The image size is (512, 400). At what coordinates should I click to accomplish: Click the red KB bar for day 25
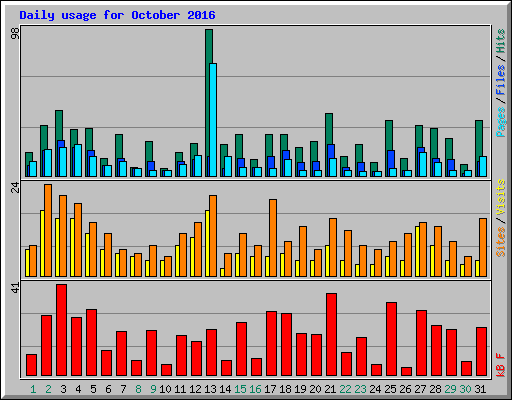pyautogui.click(x=391, y=339)
